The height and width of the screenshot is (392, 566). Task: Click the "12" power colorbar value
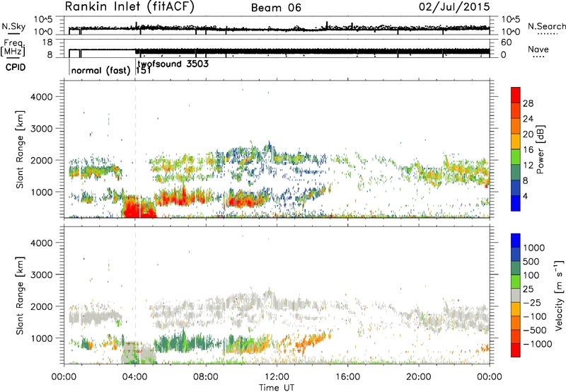pyautogui.click(x=528, y=166)
